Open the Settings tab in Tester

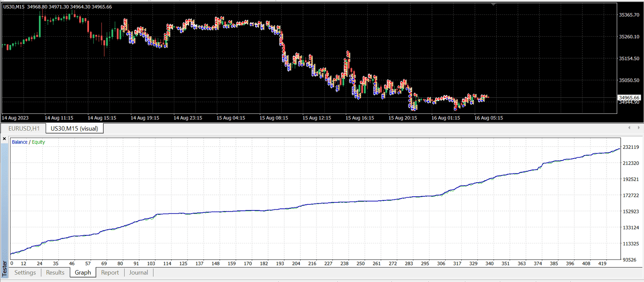tap(25, 272)
